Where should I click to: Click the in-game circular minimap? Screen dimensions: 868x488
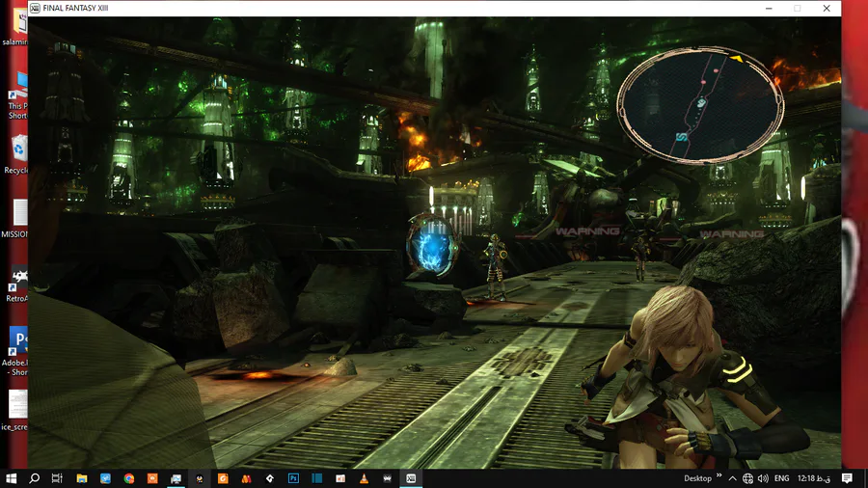tap(700, 104)
